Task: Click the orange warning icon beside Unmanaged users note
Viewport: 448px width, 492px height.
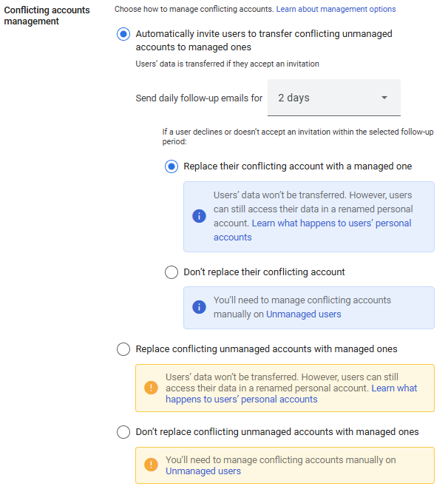Action: (x=151, y=465)
